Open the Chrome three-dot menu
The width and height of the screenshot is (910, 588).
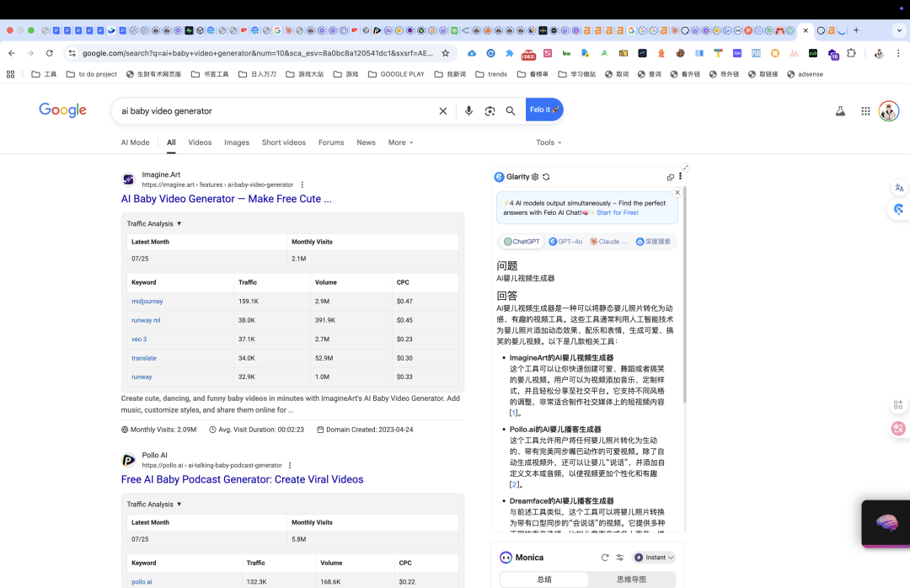pyautogui.click(x=898, y=53)
